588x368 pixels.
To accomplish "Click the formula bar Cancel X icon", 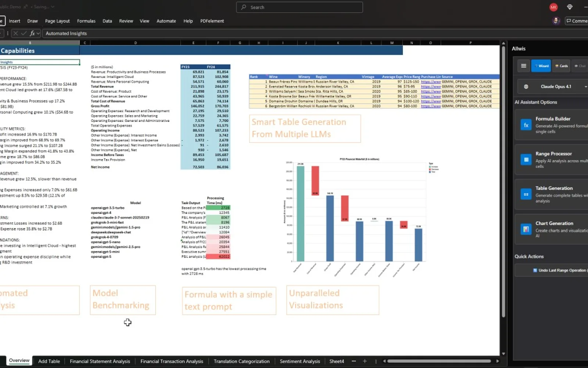I will click(x=15, y=33).
